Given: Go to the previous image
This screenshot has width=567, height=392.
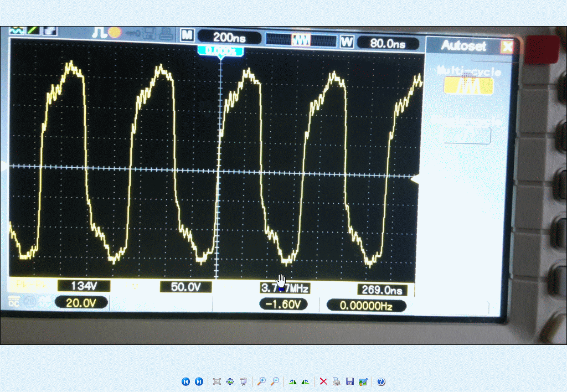Looking at the screenshot, I should [x=185, y=381].
